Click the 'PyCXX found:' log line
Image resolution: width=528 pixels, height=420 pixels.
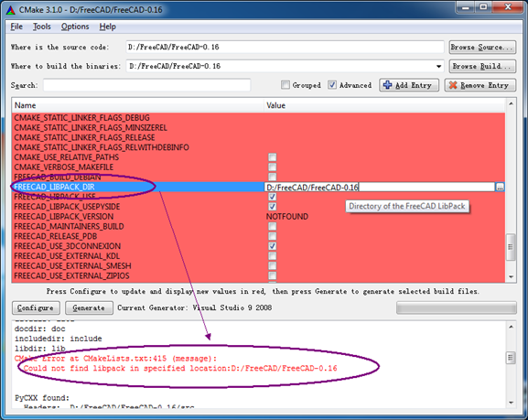(42, 398)
